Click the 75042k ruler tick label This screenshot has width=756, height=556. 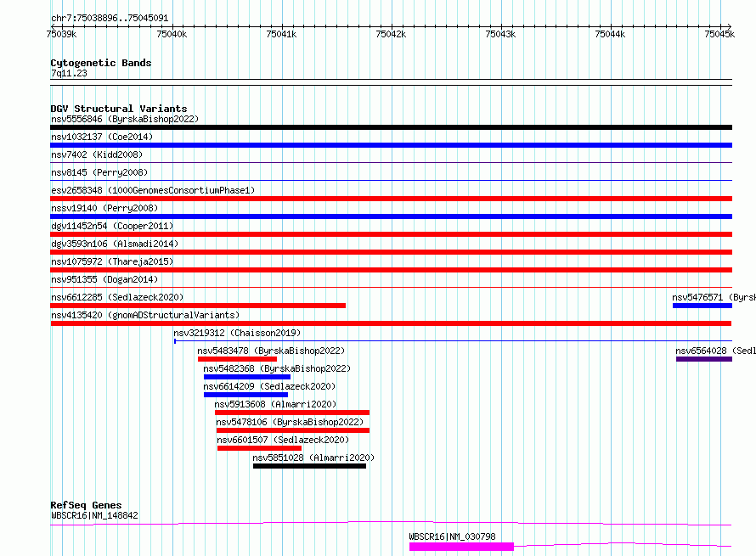point(391,34)
